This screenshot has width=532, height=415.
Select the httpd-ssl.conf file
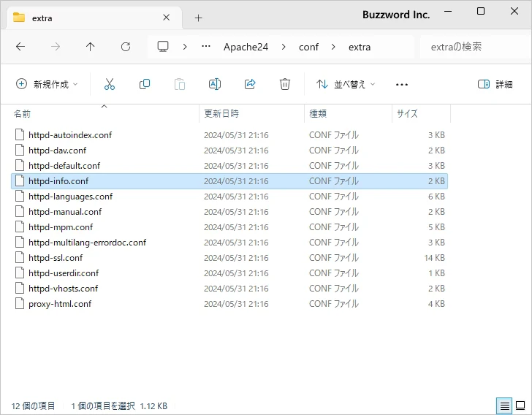pyautogui.click(x=56, y=258)
